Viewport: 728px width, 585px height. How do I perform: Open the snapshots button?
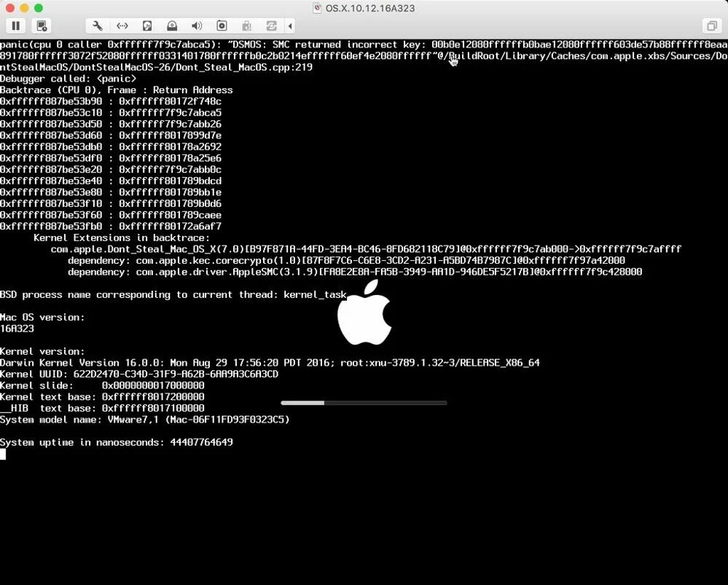pyautogui.click(x=42, y=26)
